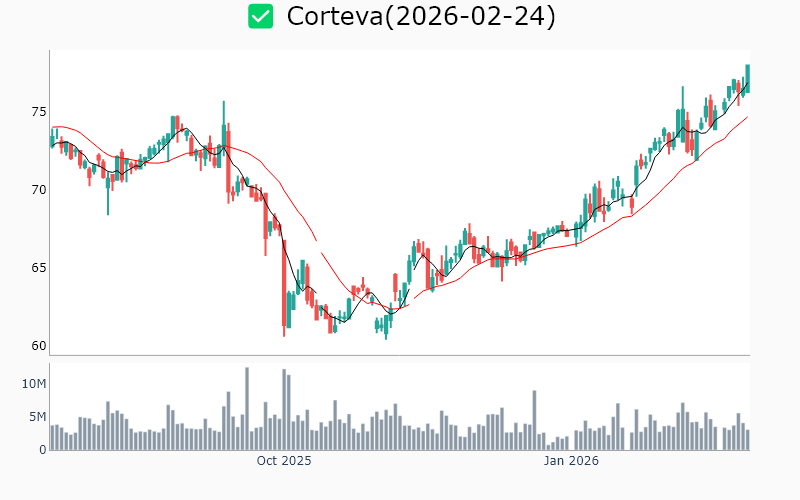Click the green checkmark icon beside the title
This screenshot has height=500, width=800.
pyautogui.click(x=261, y=17)
